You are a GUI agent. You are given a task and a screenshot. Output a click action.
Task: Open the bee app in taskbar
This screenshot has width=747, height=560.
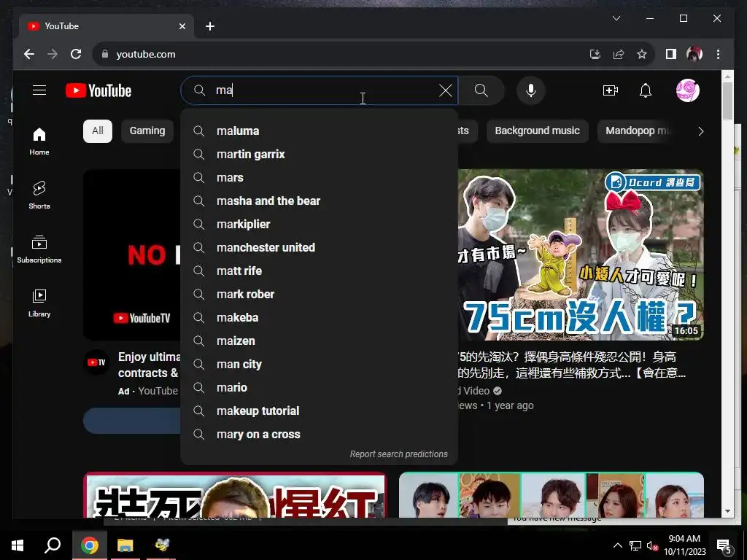[x=162, y=545]
